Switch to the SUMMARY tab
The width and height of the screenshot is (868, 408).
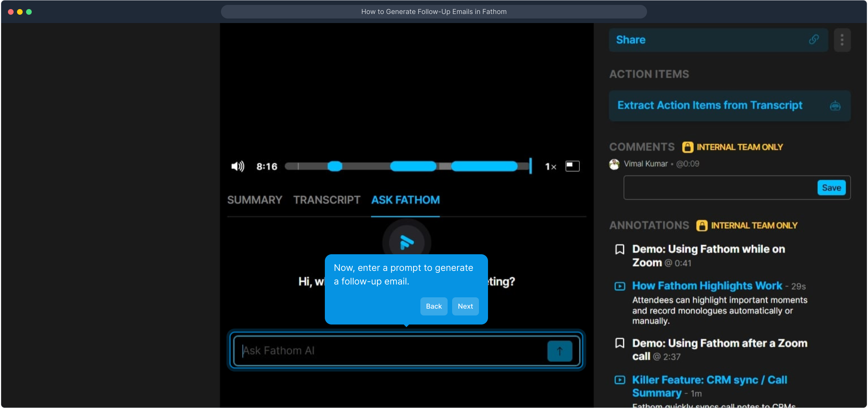(x=255, y=200)
